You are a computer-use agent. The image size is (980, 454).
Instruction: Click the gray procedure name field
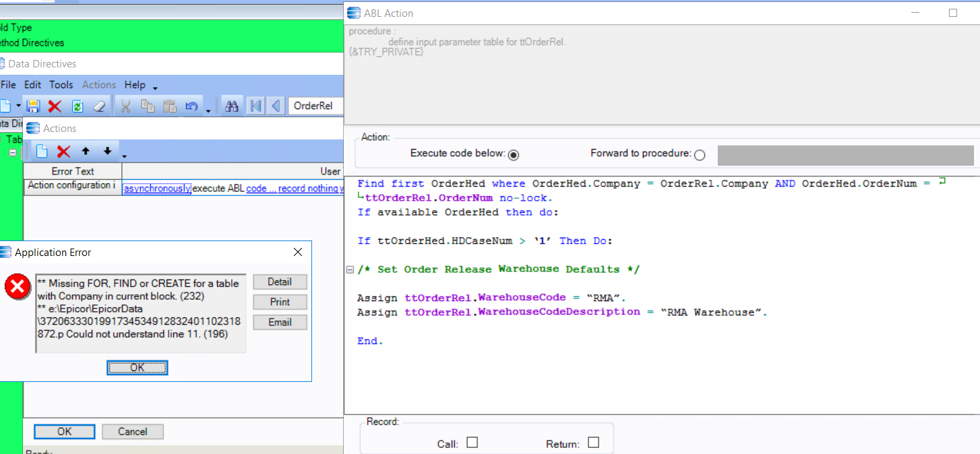click(846, 155)
